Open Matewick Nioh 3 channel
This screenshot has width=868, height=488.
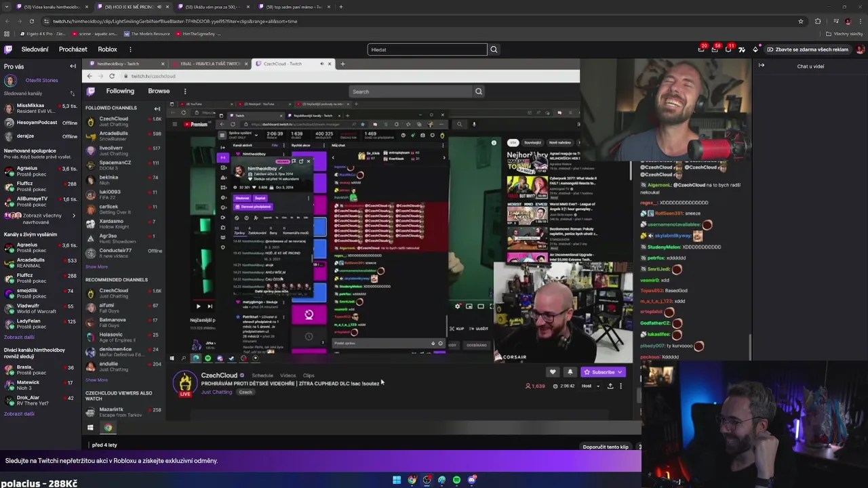pos(41,385)
